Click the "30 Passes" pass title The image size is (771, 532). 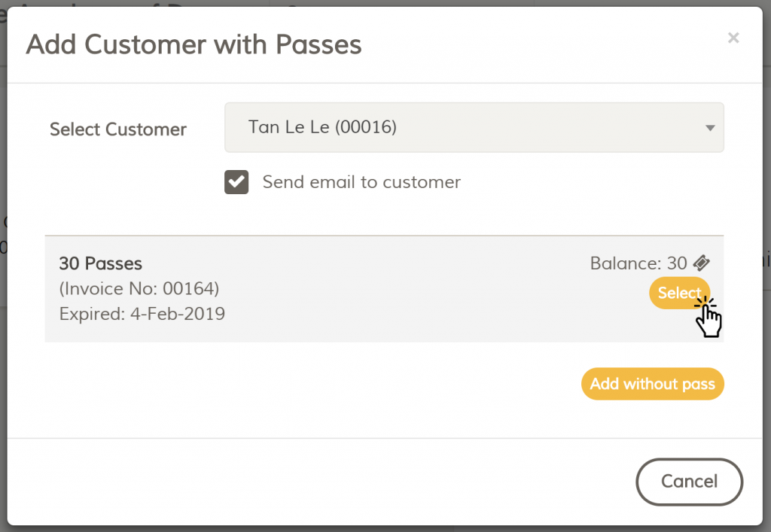101,263
